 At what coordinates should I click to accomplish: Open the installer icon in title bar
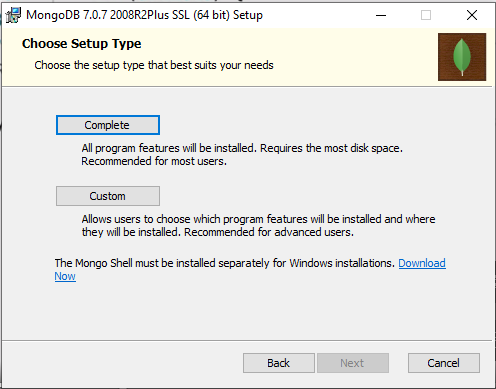coord(13,15)
